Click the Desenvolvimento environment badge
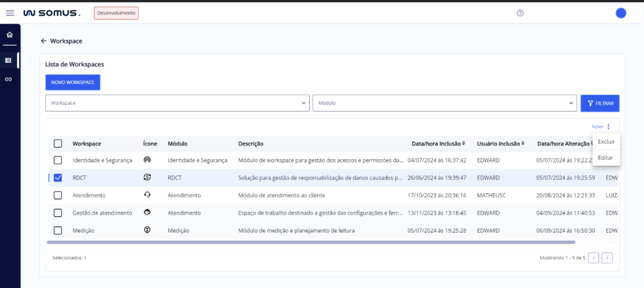Screen dimensions: 644x288 pos(116,13)
